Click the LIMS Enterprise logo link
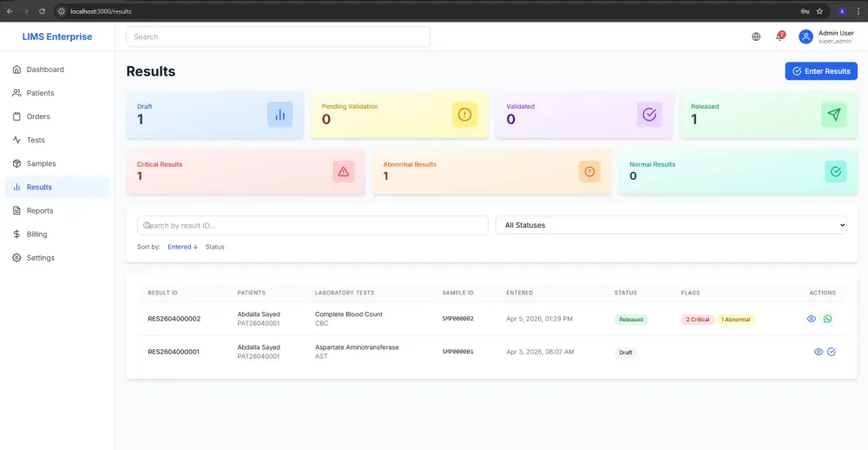 point(57,36)
